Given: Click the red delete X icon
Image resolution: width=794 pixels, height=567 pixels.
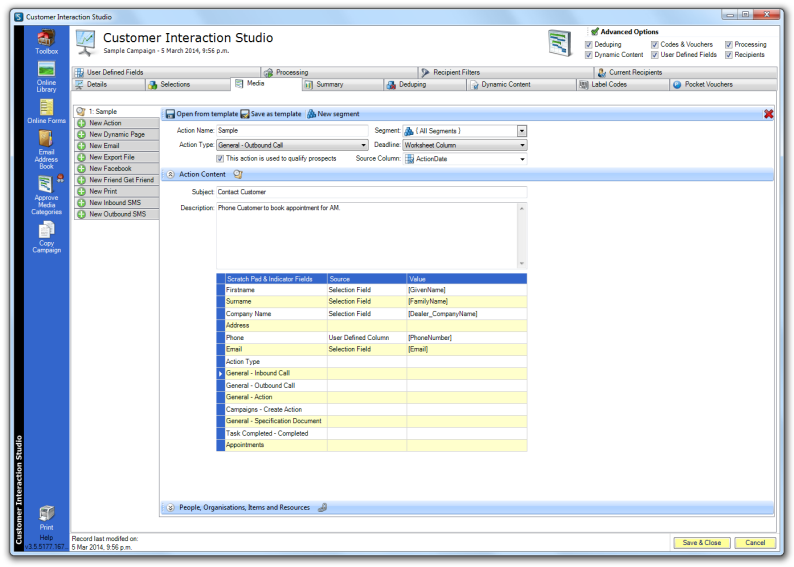Looking at the screenshot, I should click(x=768, y=114).
